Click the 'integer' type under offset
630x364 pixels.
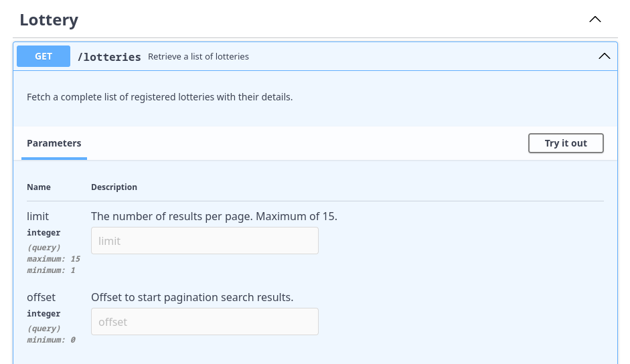click(44, 314)
